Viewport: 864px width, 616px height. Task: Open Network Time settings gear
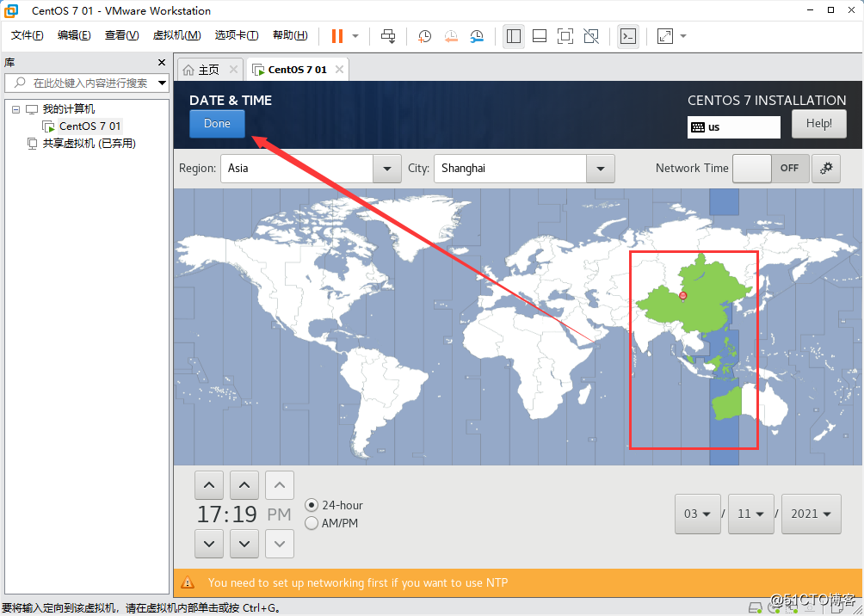click(x=826, y=168)
